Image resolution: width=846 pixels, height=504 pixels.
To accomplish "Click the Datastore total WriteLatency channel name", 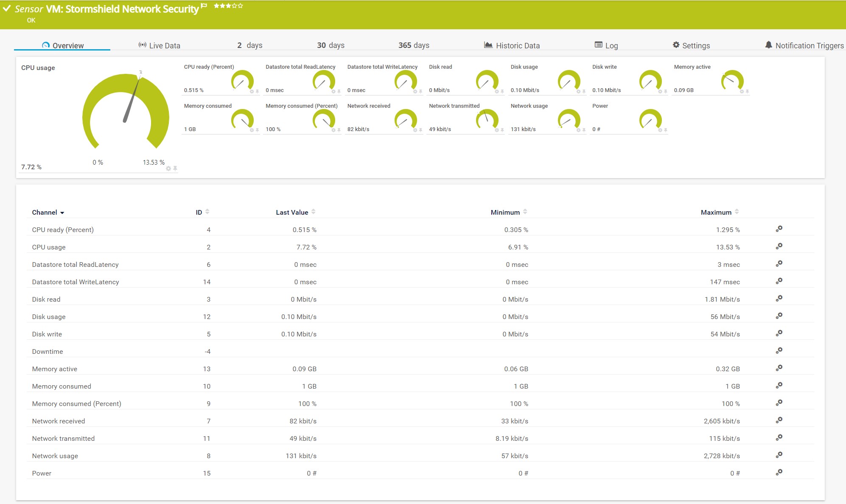I will click(x=76, y=282).
